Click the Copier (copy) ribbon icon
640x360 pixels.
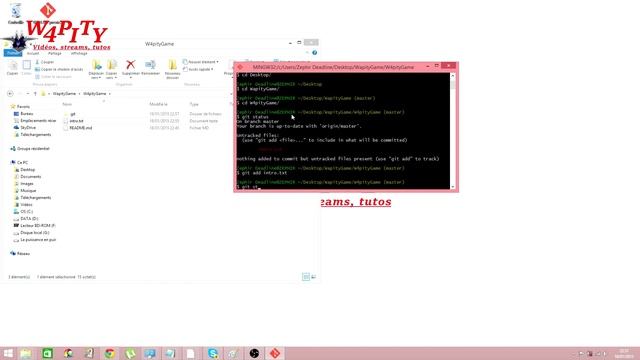13,66
